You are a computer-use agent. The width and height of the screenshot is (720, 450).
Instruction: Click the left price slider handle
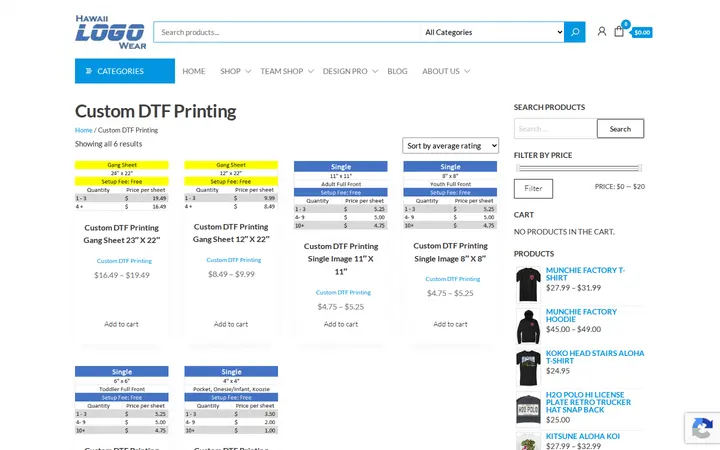pyautogui.click(x=518, y=168)
